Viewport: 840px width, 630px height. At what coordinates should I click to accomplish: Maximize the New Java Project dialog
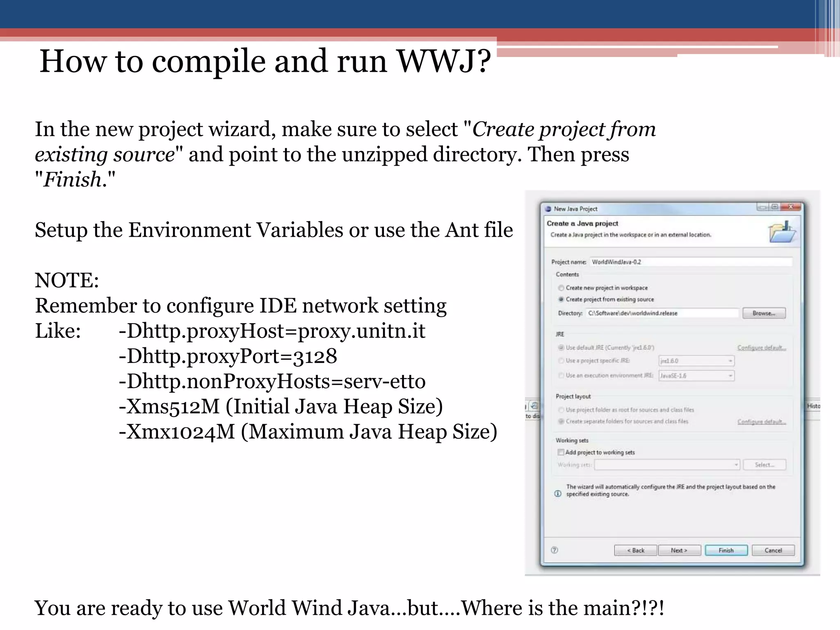tap(775, 207)
